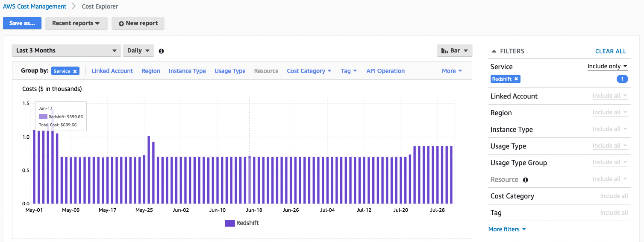
Task: Expand More filters
Action: 507,229
